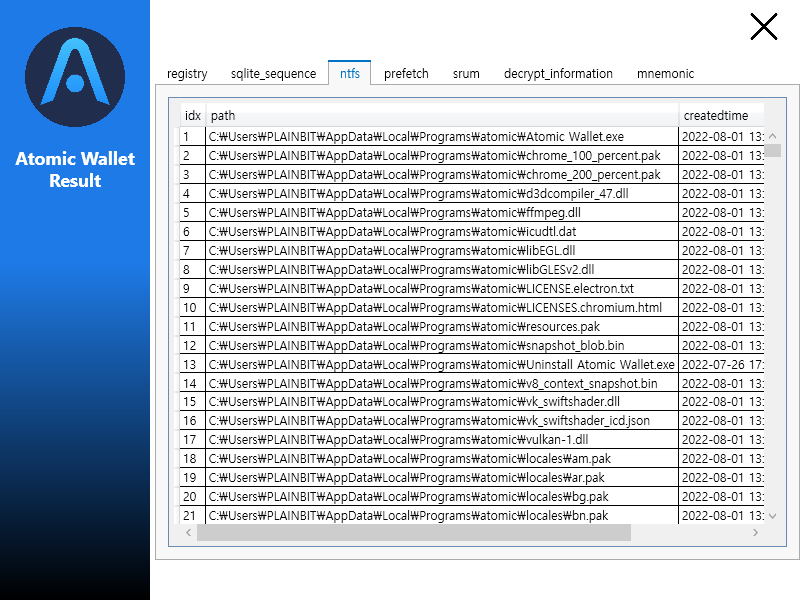Click the Atomic Wallet logo icon
This screenshot has width=800, height=600.
pyautogui.click(x=75, y=77)
